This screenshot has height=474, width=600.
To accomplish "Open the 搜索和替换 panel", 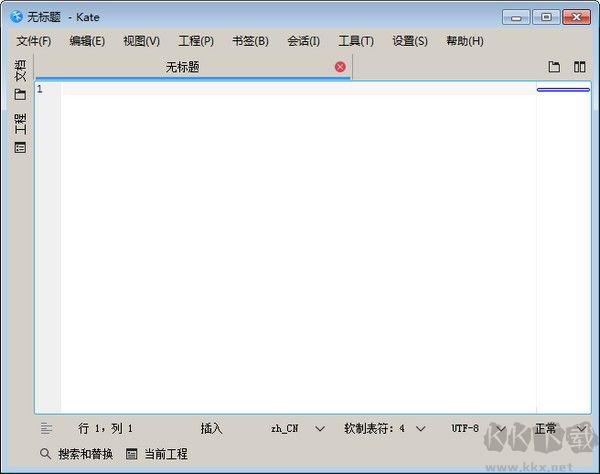I will tap(76, 454).
